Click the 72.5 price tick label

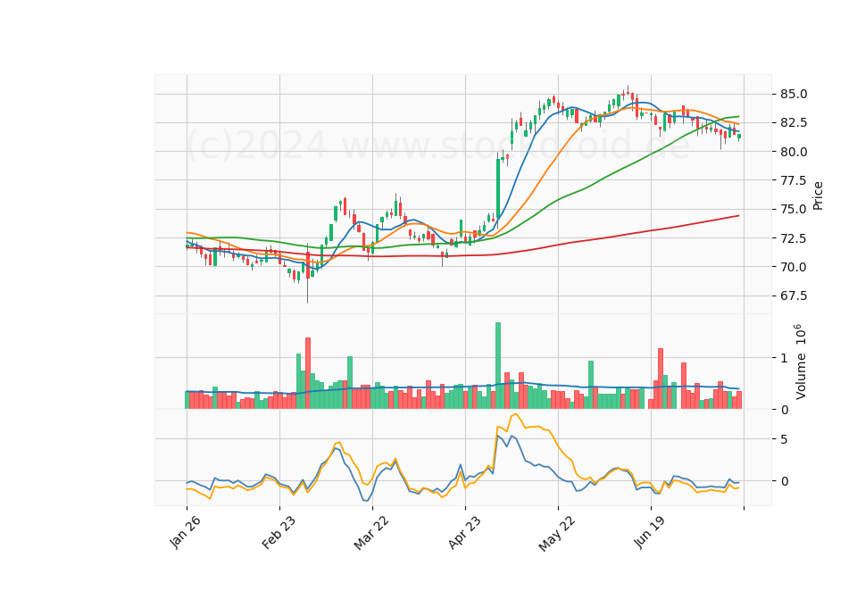point(794,238)
